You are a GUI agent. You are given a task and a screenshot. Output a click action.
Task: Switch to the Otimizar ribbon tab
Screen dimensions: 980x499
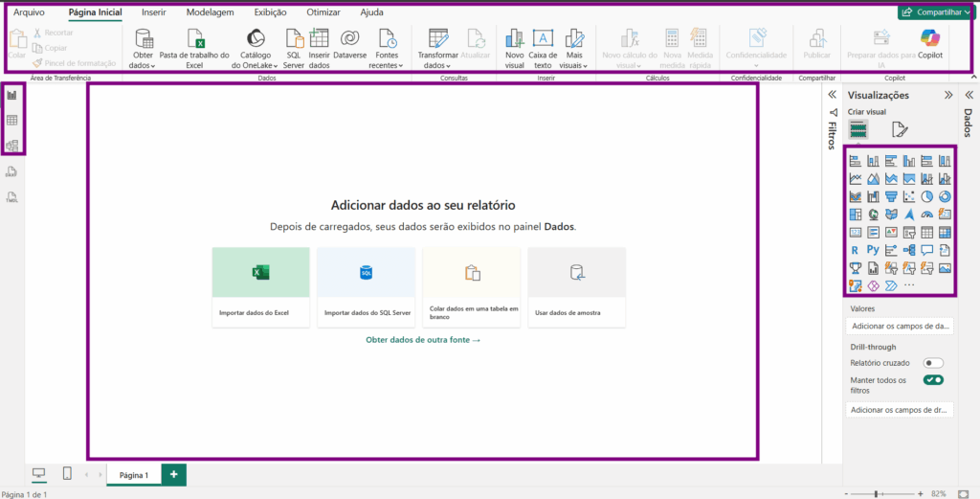click(323, 11)
